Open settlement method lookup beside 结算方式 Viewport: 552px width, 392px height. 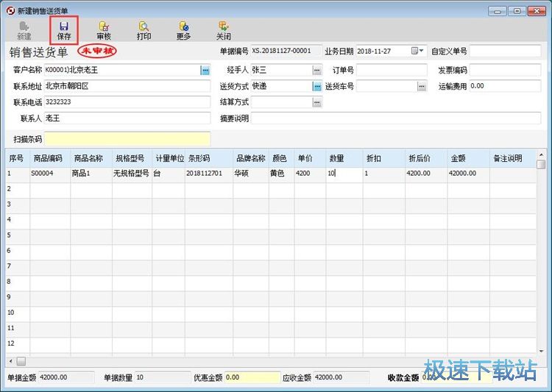(x=317, y=102)
